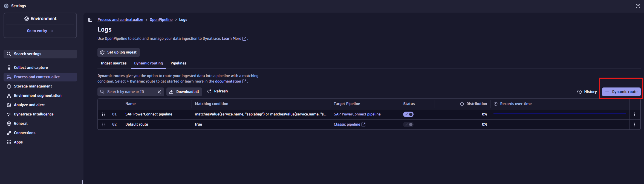Clear the search field with X icon
Screen dimensions: 644x184
tap(159, 92)
